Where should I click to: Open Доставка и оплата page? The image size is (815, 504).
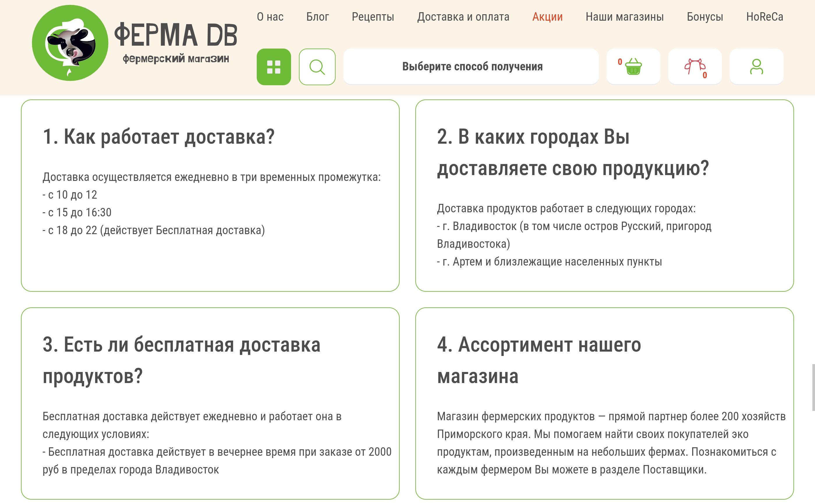pyautogui.click(x=463, y=17)
